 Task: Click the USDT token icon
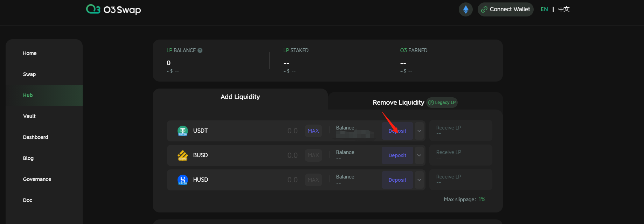point(183,131)
